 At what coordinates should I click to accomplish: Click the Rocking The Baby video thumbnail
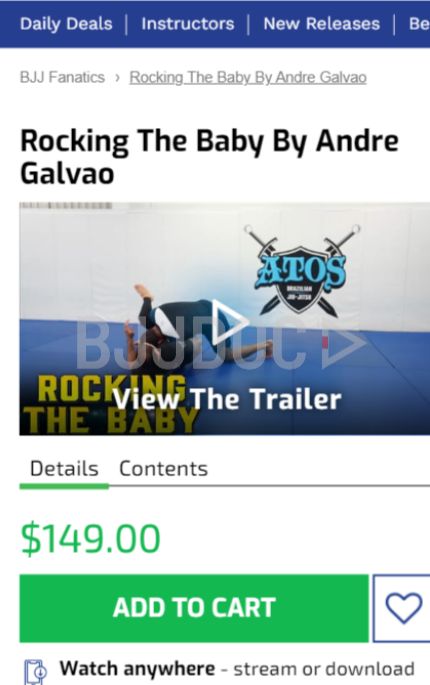225,319
